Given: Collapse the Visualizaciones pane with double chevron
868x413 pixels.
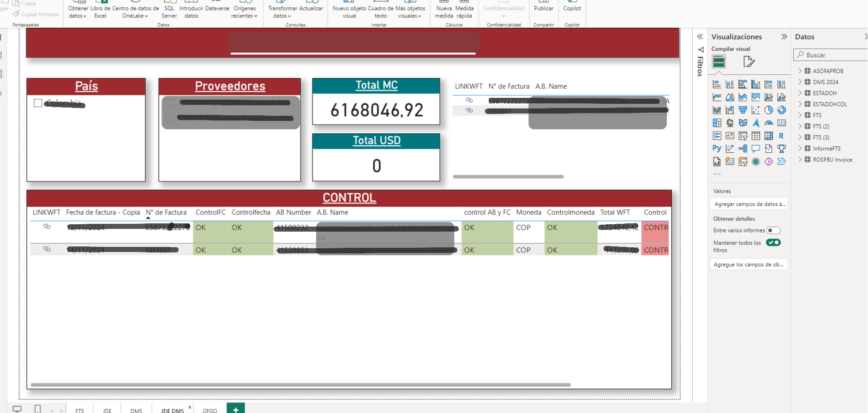Looking at the screenshot, I should (x=784, y=36).
